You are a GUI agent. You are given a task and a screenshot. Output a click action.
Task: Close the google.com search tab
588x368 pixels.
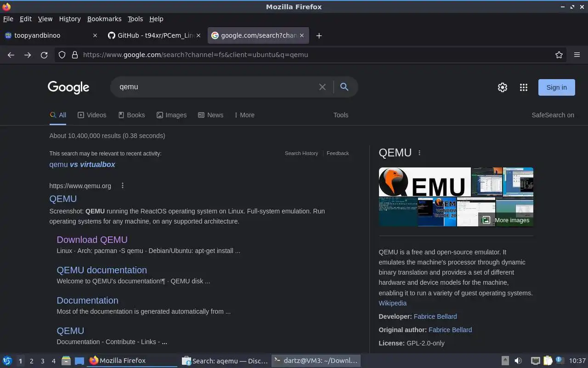click(302, 35)
